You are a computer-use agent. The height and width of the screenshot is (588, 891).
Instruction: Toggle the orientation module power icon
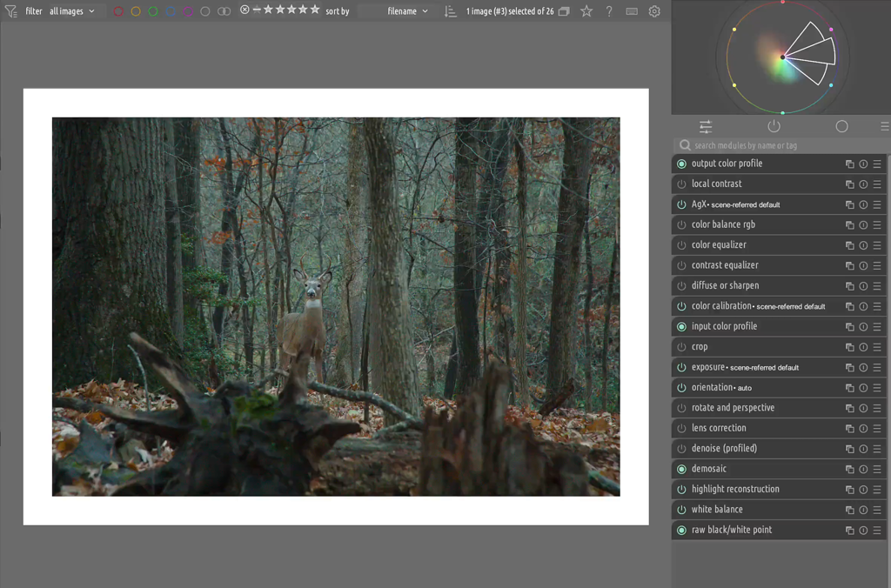pos(681,388)
